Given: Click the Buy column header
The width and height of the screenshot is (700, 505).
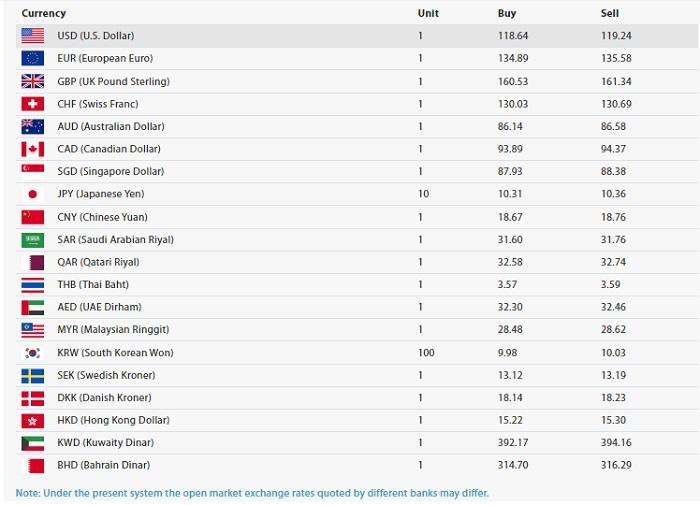Looking at the screenshot, I should 507,13.
